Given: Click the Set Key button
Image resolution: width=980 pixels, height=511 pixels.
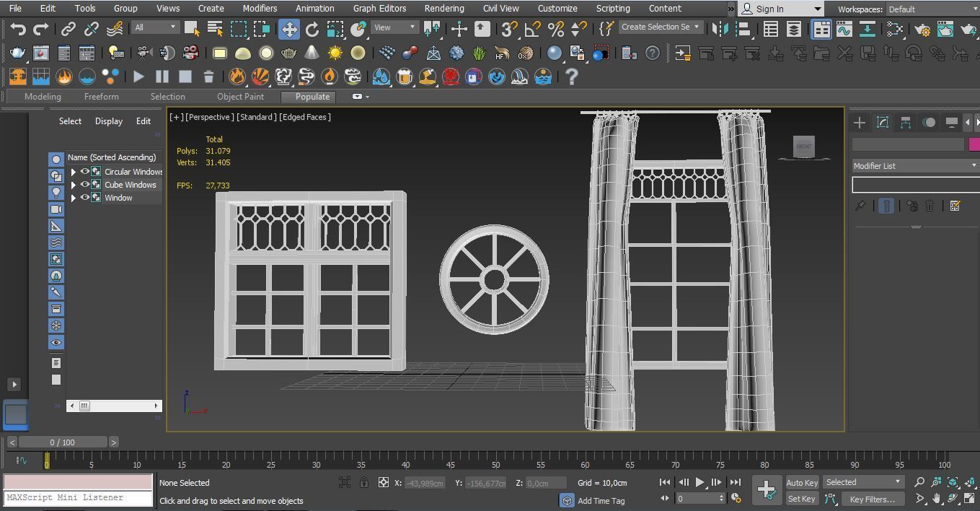Looking at the screenshot, I should 802,499.
